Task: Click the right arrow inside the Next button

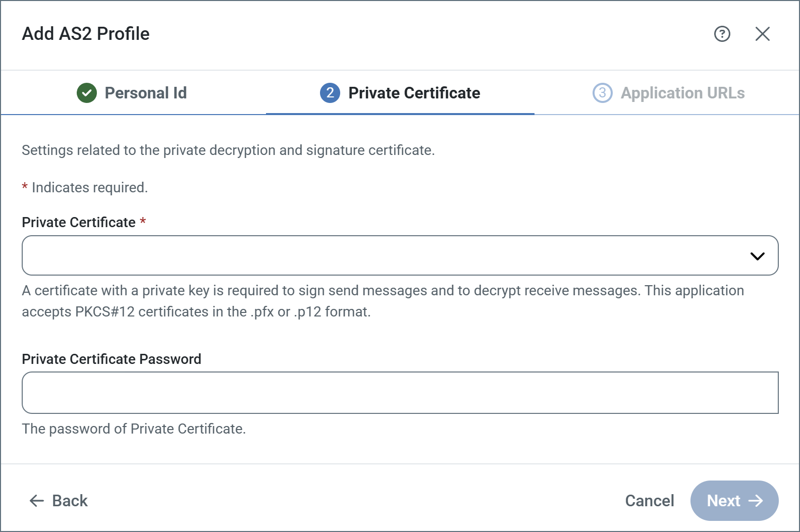Action: coord(756,501)
